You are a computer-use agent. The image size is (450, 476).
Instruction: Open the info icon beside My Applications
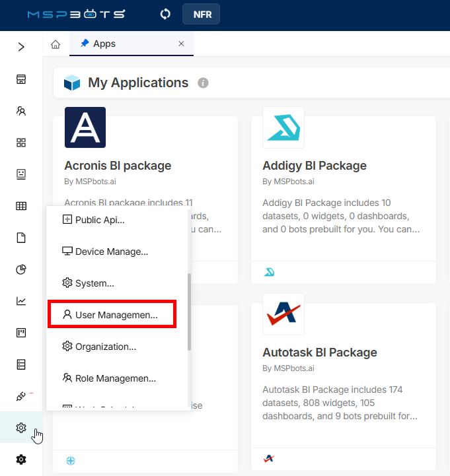pos(204,83)
